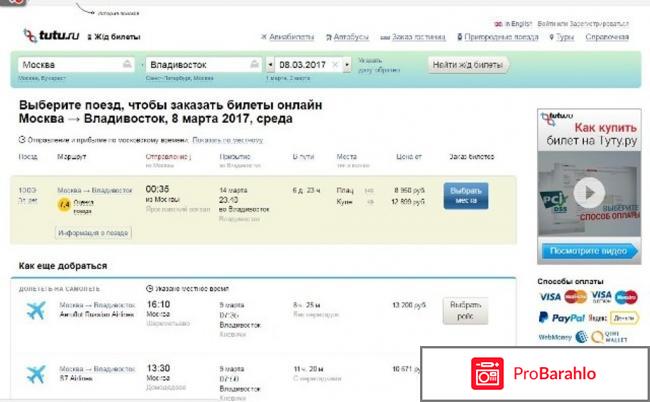
Task: Sort by the В пути column header
Action: pyautogui.click(x=303, y=157)
